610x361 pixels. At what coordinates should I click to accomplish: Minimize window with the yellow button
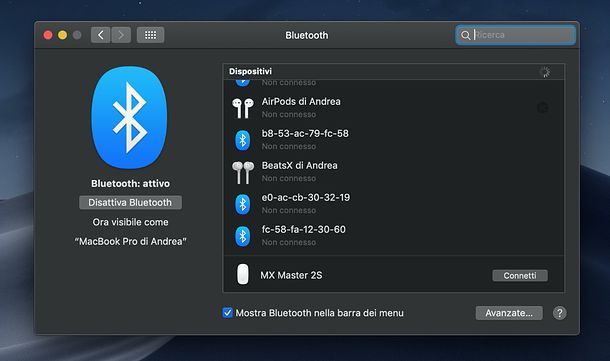tap(62, 35)
